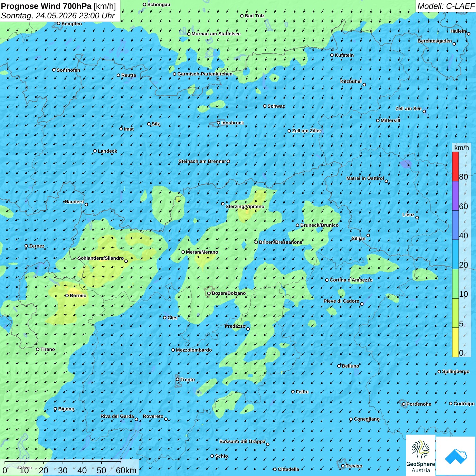Click the Bormio city marker
Viewport: 476px width, 476px height.
(x=67, y=295)
